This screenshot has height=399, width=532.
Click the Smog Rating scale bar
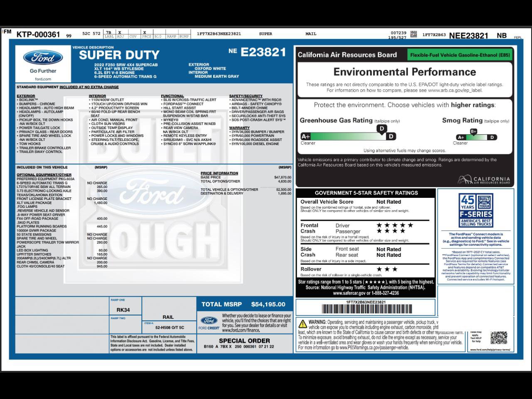[476, 137]
